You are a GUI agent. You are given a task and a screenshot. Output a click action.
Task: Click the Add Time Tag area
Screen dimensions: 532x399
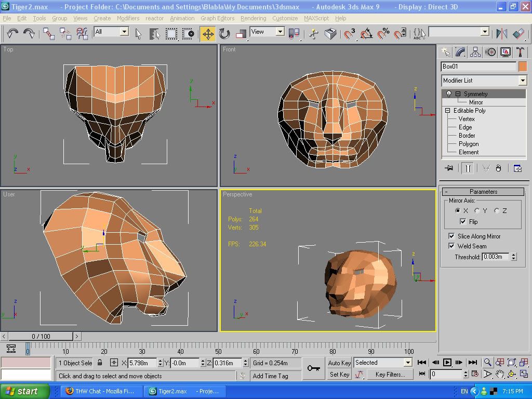(275, 376)
